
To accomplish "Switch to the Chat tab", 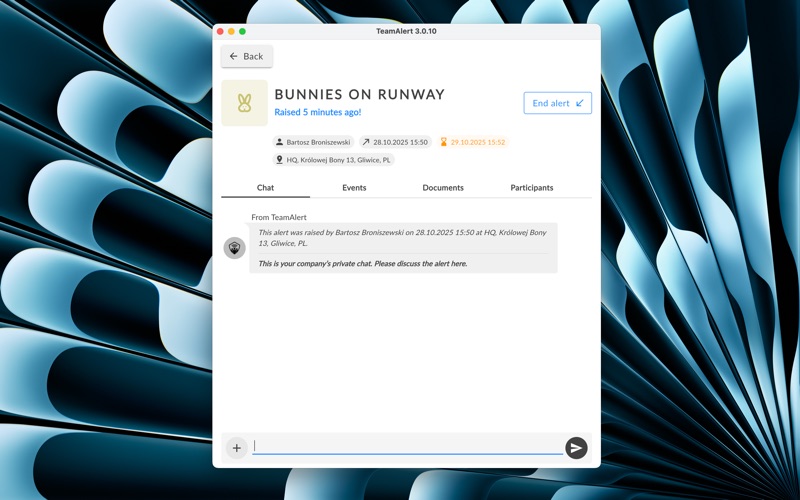I will pyautogui.click(x=265, y=188).
